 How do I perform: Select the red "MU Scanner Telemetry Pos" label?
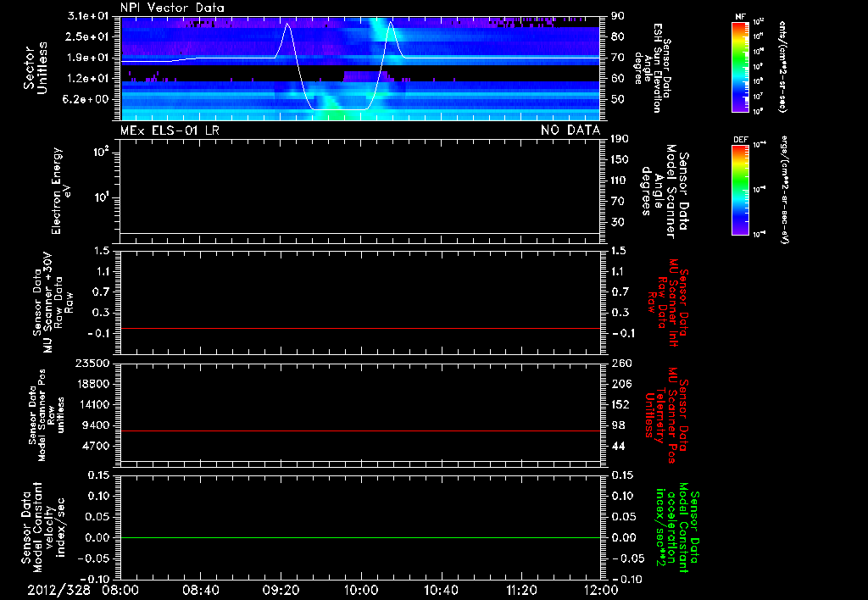tap(666, 415)
